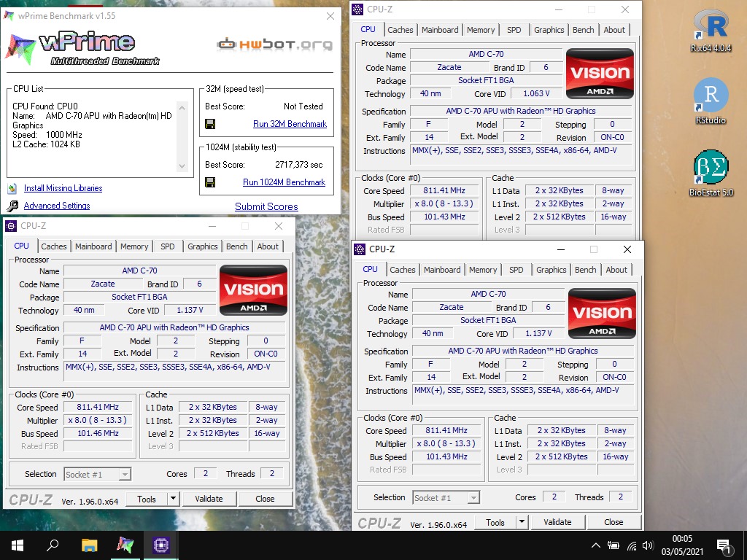Viewport: 747px width, 560px height.
Task: Switch to Caches tab in lower-right CPU-Z
Action: pyautogui.click(x=403, y=270)
